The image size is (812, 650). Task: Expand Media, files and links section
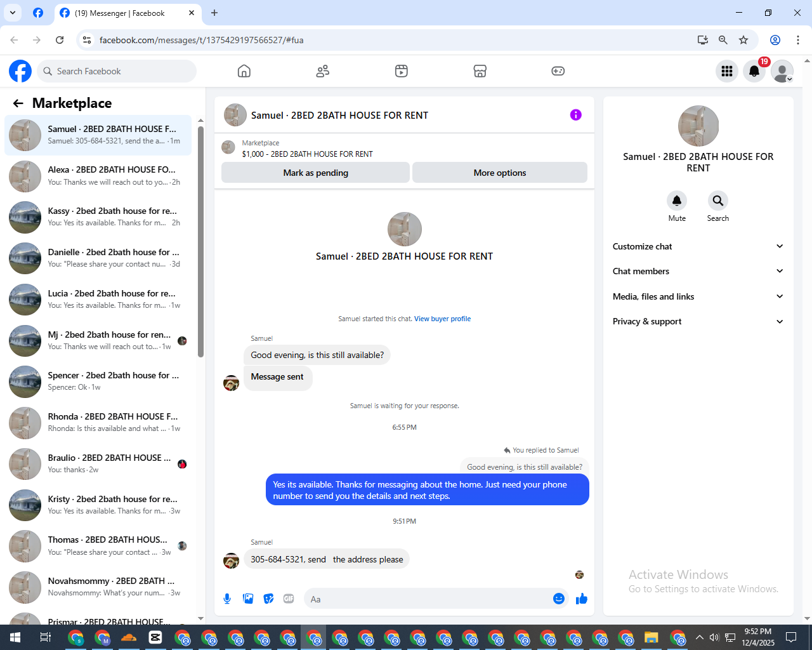pos(698,296)
